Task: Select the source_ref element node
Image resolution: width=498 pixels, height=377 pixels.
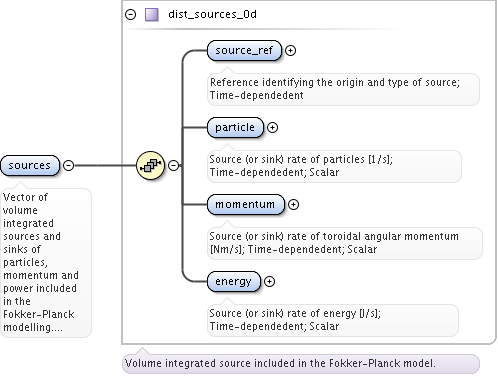Action: pyautogui.click(x=244, y=51)
